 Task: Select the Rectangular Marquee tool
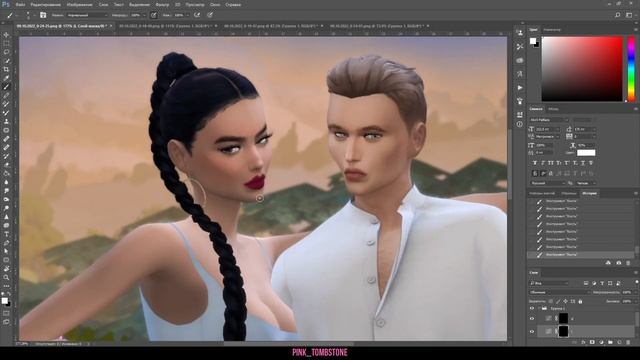point(6,44)
